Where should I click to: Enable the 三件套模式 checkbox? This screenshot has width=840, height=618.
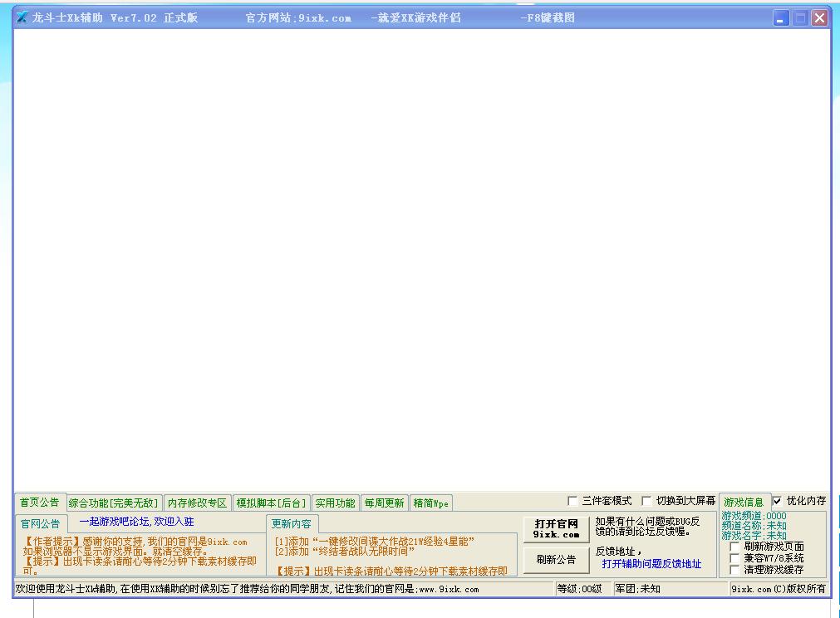(572, 501)
